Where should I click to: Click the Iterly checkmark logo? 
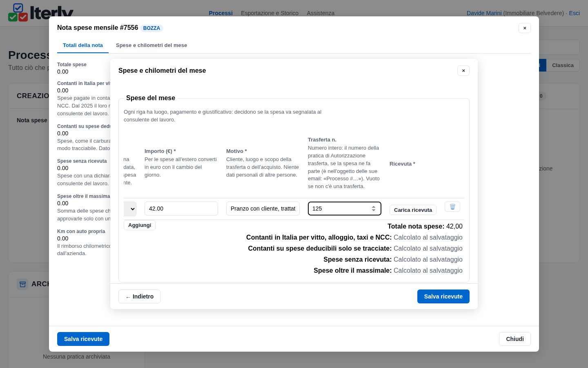pyautogui.click(x=18, y=12)
